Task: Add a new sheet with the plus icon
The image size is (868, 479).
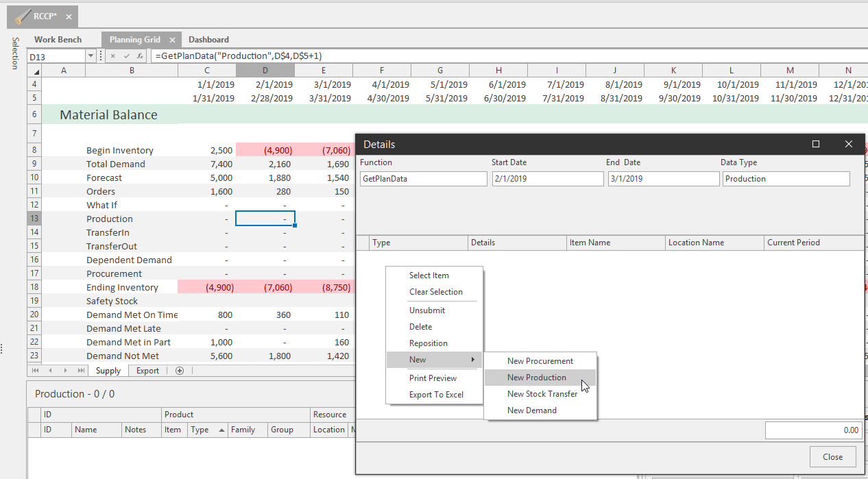Action: (180, 371)
